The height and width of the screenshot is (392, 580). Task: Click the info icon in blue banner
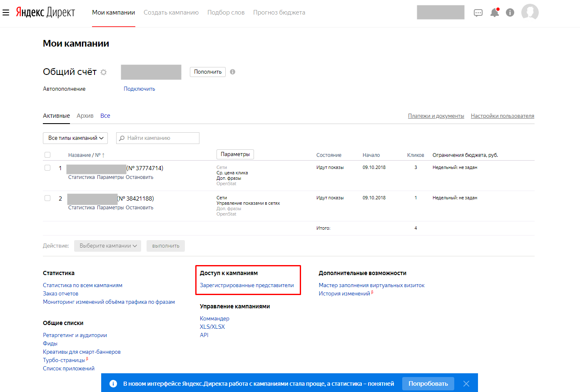pos(113,384)
